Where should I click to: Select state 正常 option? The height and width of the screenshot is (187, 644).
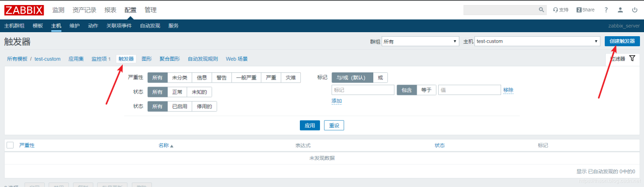[x=177, y=92]
